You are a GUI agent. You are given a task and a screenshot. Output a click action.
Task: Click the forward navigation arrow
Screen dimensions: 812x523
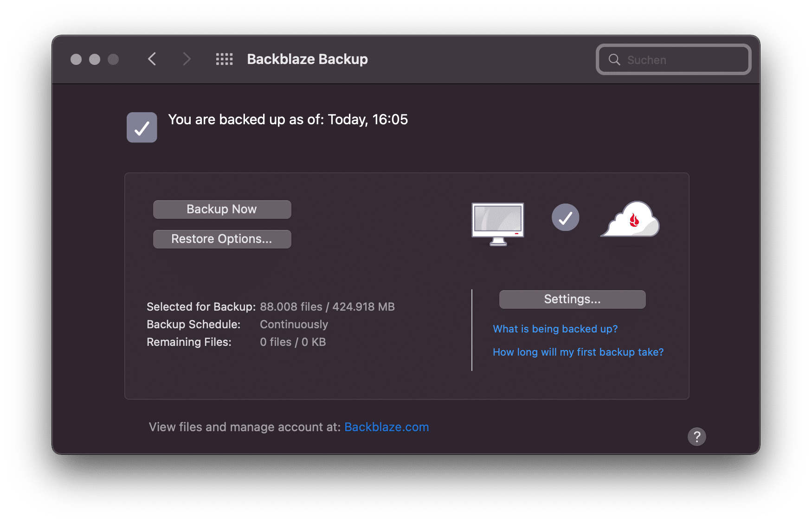187,59
